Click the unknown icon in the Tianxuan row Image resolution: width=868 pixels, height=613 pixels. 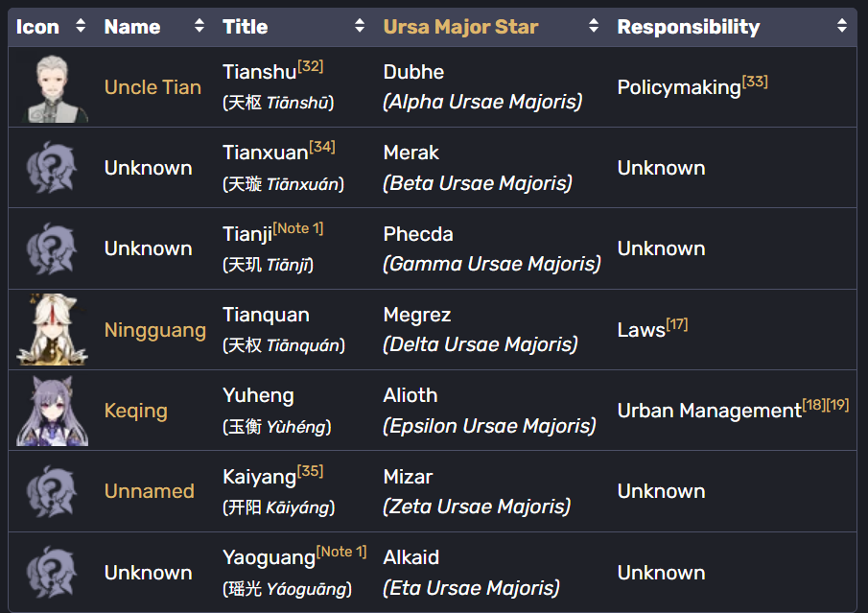[54, 168]
